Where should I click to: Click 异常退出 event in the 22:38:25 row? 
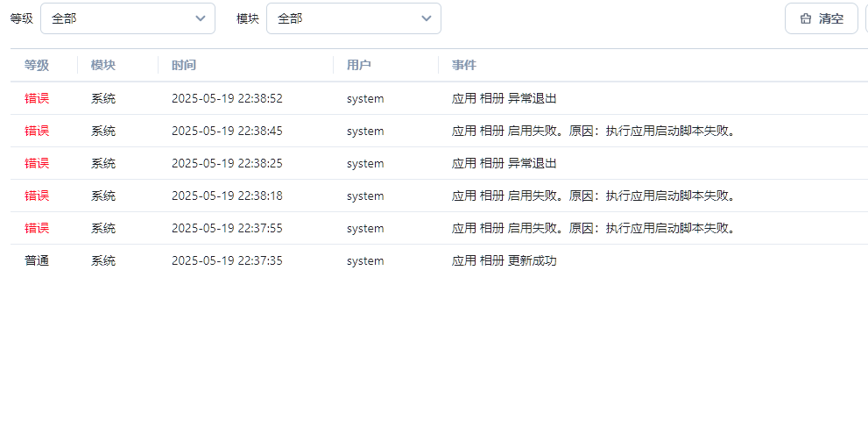[x=505, y=163]
